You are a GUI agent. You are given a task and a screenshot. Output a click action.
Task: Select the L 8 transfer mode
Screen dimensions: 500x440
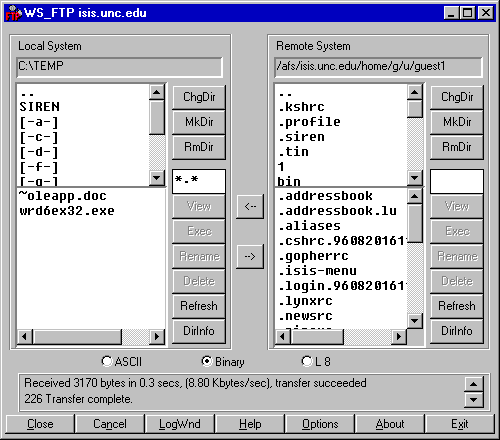point(316,362)
